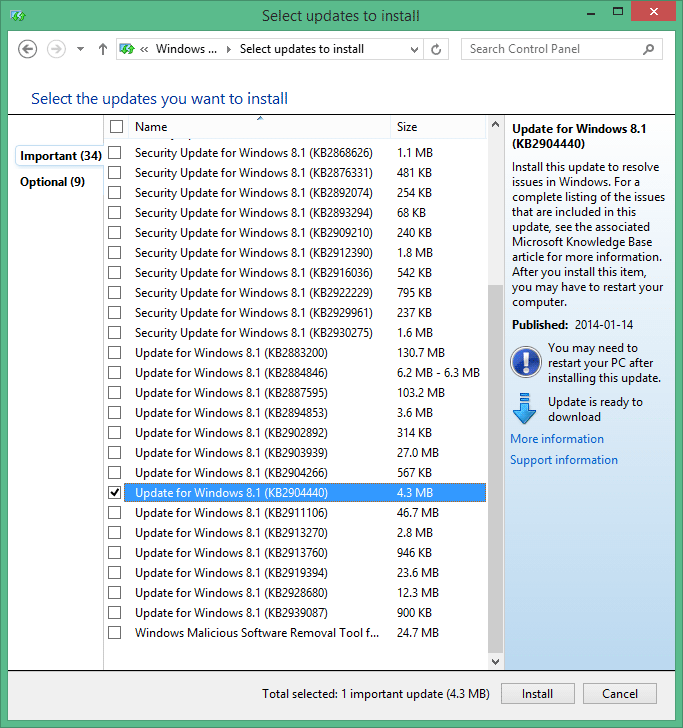Select row Security Update (KB2893294)
The image size is (683, 728).
click(305, 213)
